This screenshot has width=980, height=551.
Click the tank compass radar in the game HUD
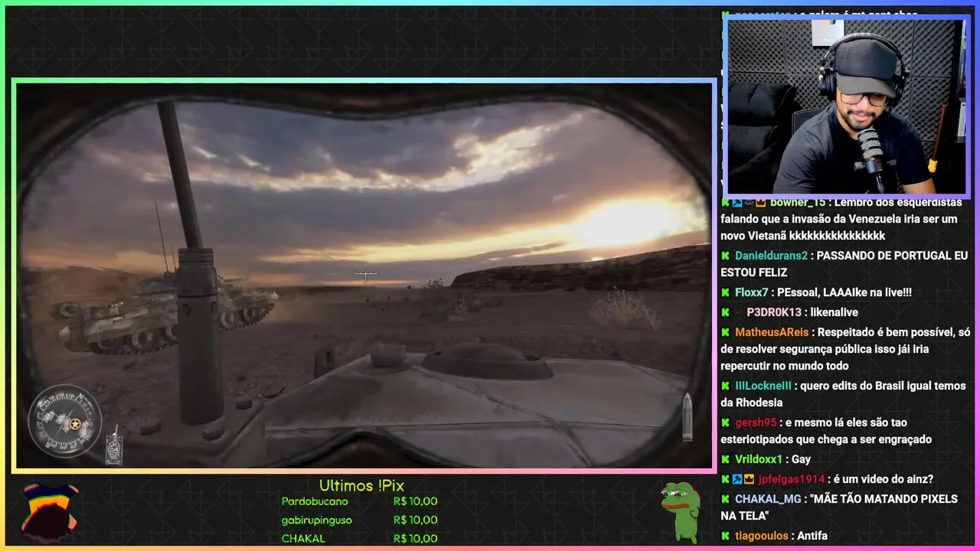tap(65, 421)
